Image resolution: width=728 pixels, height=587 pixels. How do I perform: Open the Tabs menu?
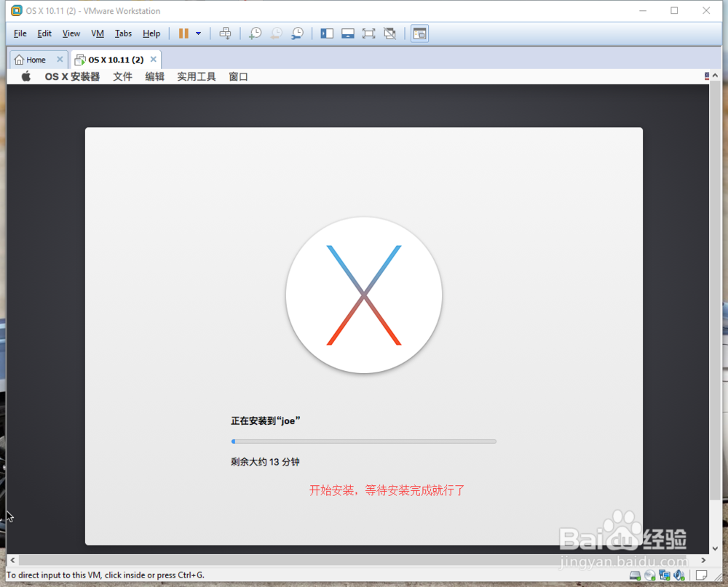click(x=123, y=33)
